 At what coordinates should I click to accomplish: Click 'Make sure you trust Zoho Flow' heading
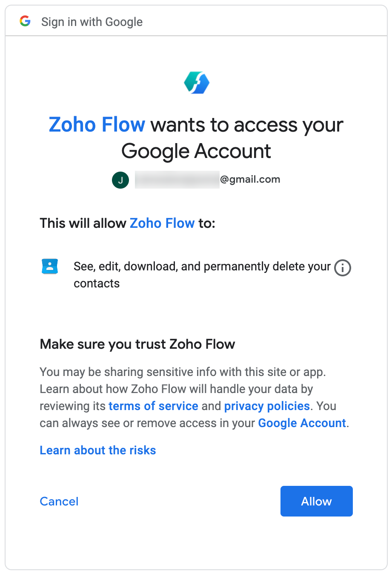point(137,344)
